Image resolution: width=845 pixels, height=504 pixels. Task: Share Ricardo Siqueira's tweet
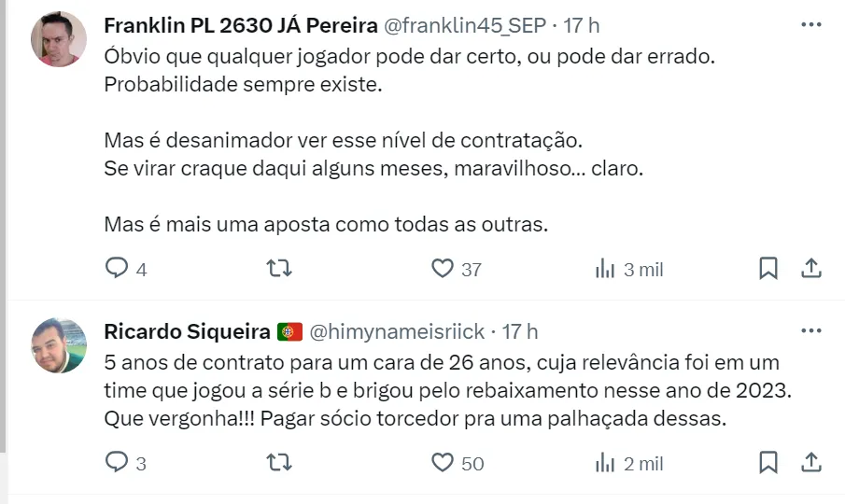click(x=812, y=462)
